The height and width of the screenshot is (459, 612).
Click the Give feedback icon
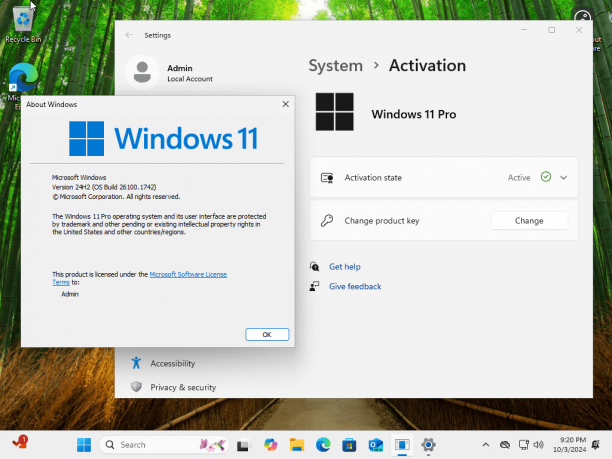[x=314, y=286]
